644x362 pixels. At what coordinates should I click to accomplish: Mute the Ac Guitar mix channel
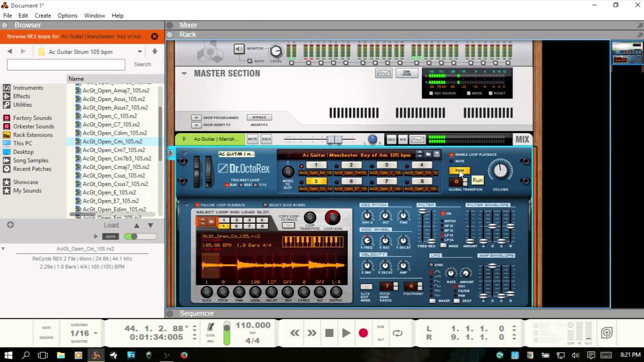(x=252, y=139)
